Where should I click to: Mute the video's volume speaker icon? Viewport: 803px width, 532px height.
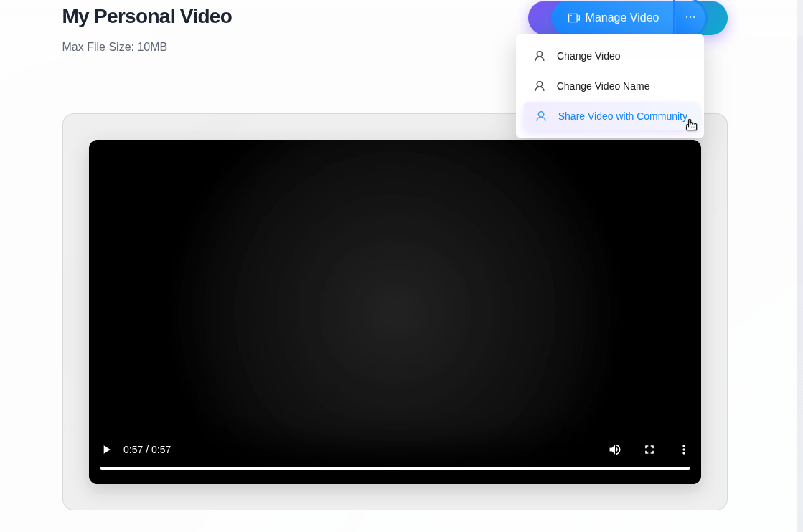click(614, 450)
